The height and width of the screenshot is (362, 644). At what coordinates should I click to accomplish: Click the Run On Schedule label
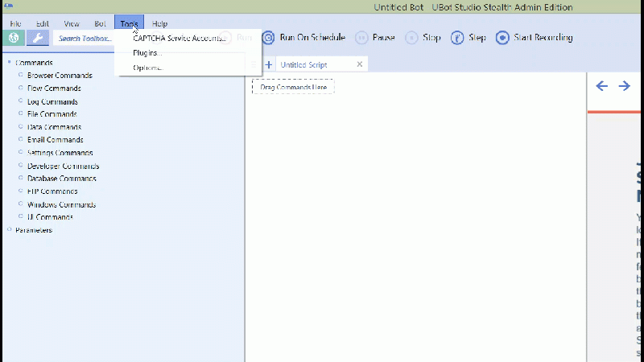tap(312, 37)
